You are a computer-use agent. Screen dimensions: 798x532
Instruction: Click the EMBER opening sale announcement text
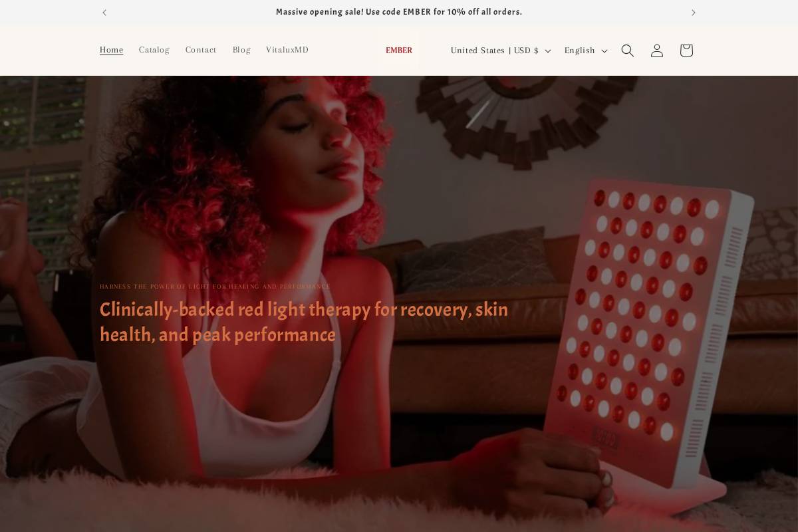pyautogui.click(x=399, y=12)
